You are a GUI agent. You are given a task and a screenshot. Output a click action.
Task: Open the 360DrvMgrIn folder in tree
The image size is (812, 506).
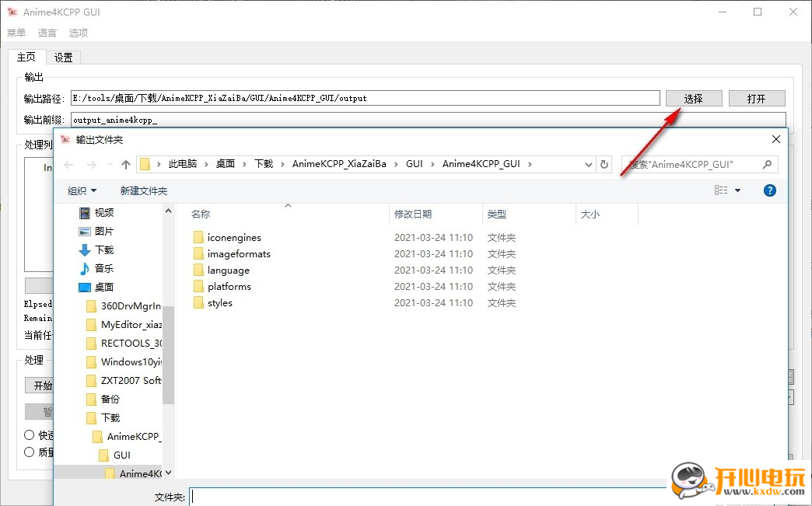click(124, 305)
